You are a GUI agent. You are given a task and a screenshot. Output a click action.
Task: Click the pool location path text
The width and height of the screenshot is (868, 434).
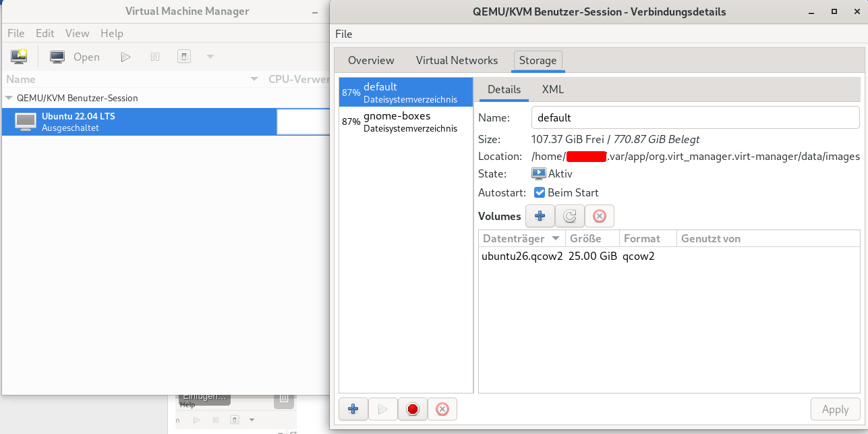click(695, 157)
